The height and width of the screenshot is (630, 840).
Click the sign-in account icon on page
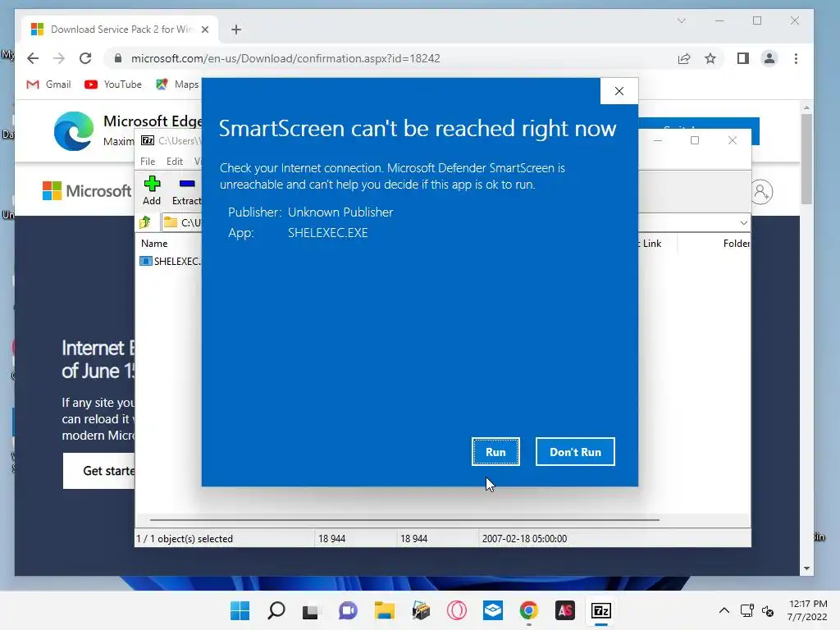pos(760,192)
